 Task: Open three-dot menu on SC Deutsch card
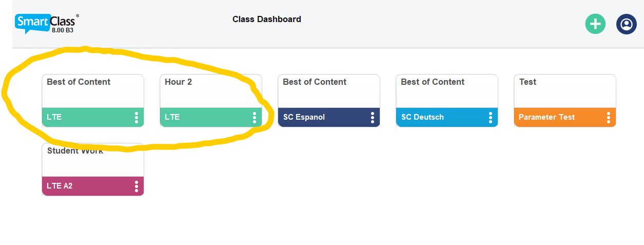coord(491,118)
